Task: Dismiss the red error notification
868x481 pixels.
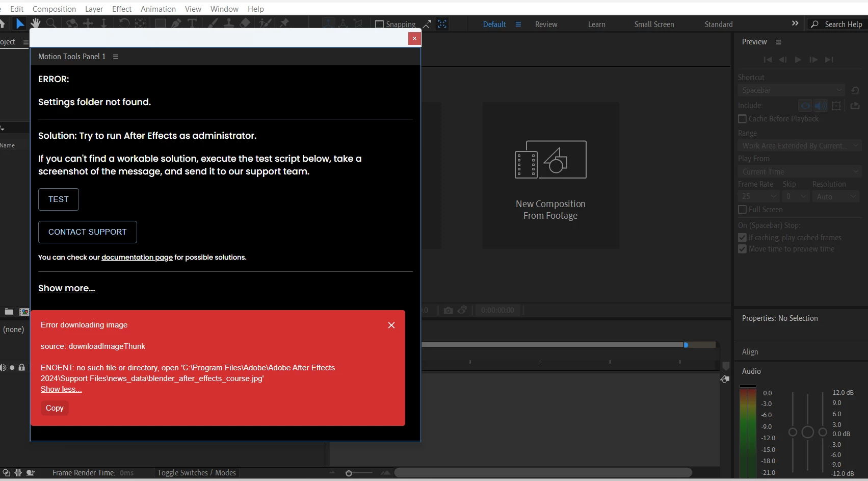Action: pyautogui.click(x=391, y=325)
